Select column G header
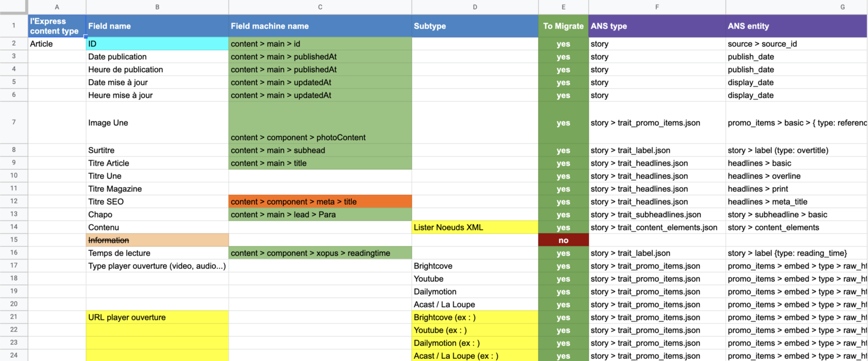The height and width of the screenshot is (361, 868). coord(796,7)
